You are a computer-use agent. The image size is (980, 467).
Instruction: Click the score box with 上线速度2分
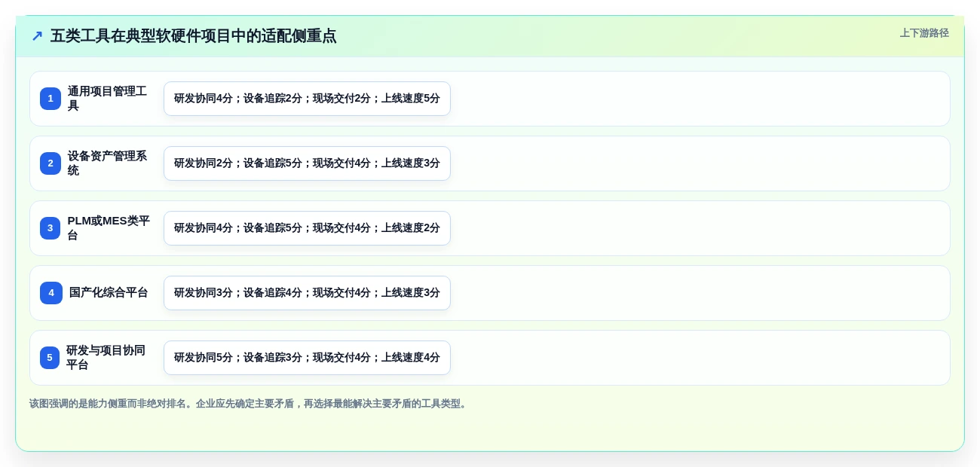click(x=307, y=228)
